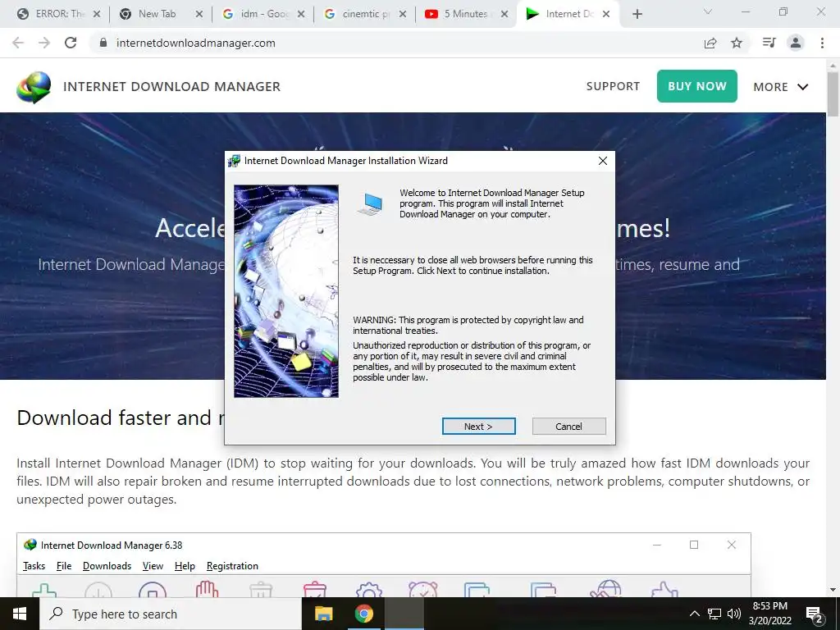The height and width of the screenshot is (630, 840).
Task: Click the View menu in IDM screenshot
Action: point(153,566)
